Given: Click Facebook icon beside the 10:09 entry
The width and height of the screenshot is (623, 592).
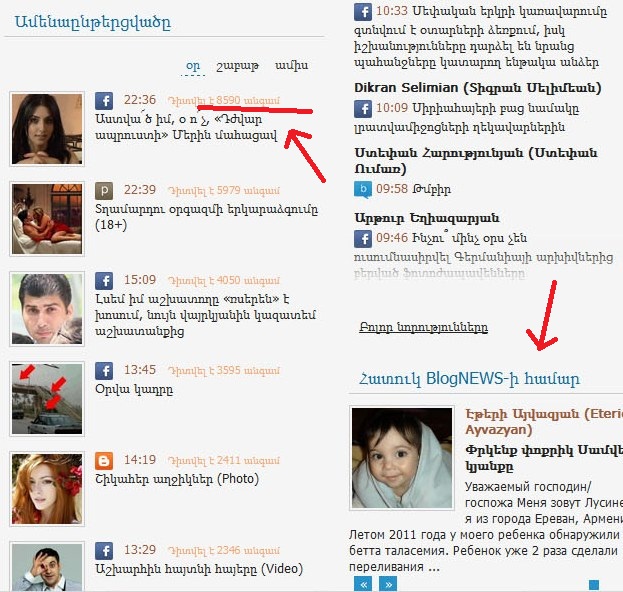Looking at the screenshot, I should point(363,109).
